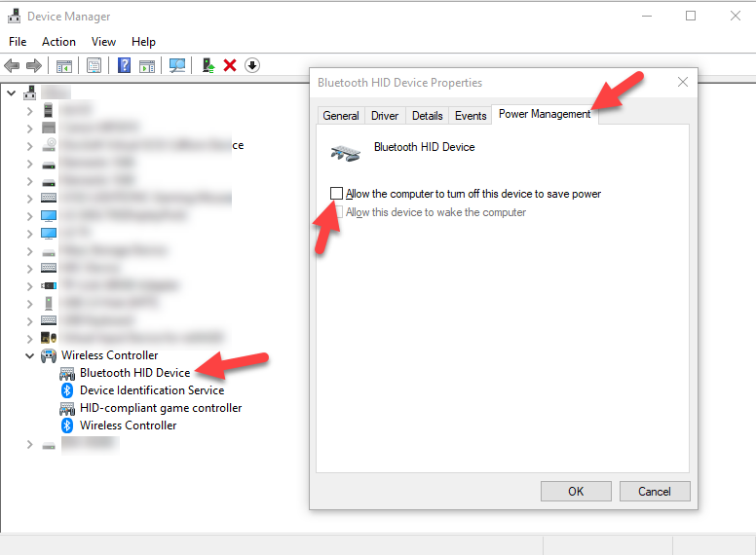
Task: Enable Allow computer to turn off device checkbox
Action: [336, 193]
